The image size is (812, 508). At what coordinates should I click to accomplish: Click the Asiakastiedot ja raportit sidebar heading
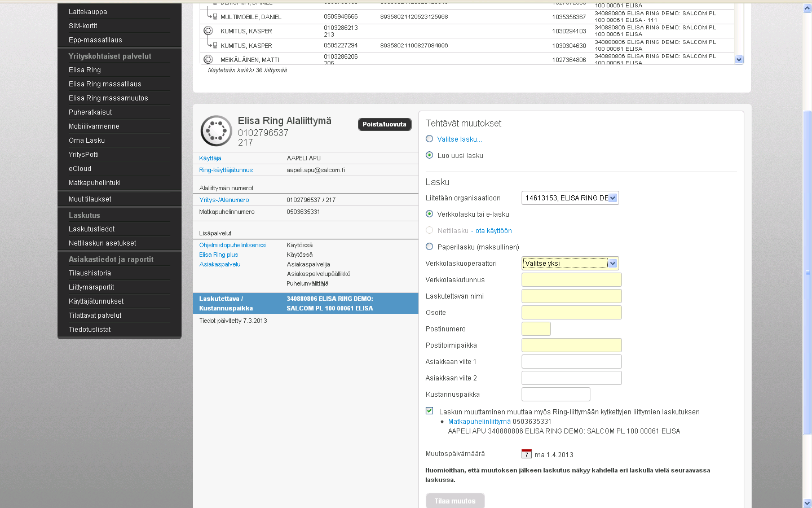tap(111, 260)
